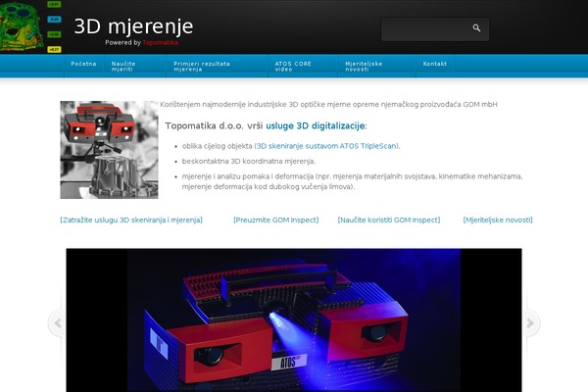The image size is (588, 392).
Task: Open the Početna menu item
Action: click(83, 64)
